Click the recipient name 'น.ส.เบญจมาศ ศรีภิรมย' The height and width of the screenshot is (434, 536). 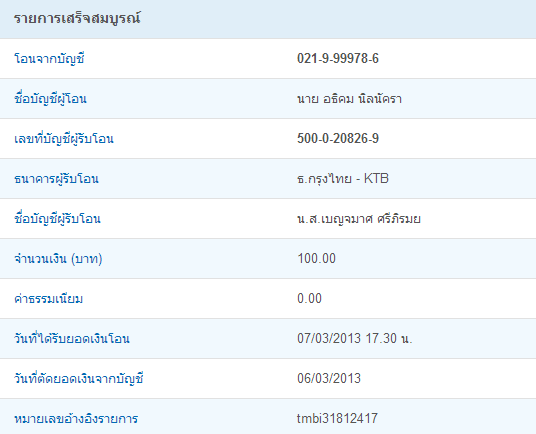point(359,219)
